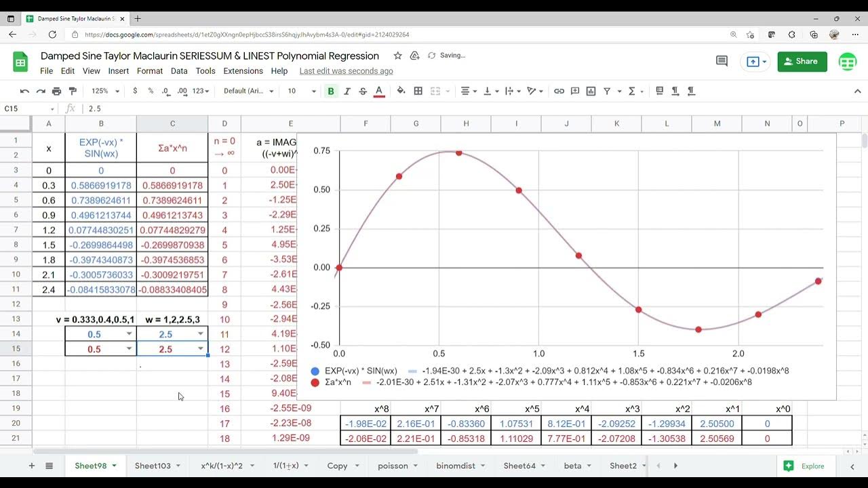Open the fill color bucket
Viewport: 868px width, 488px height.
click(401, 91)
